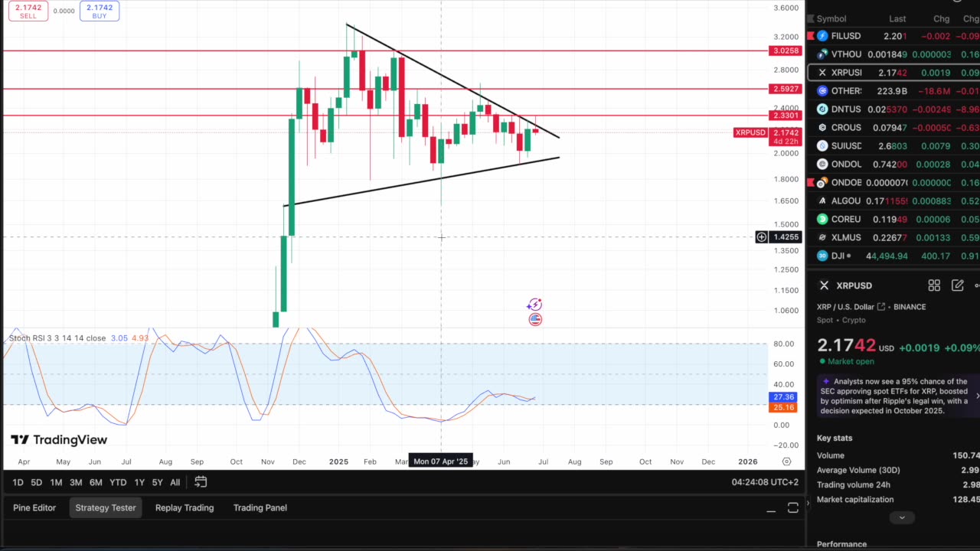This screenshot has height=551, width=980.
Task: Select the XRPUSD watchlist row
Action: pos(893,73)
